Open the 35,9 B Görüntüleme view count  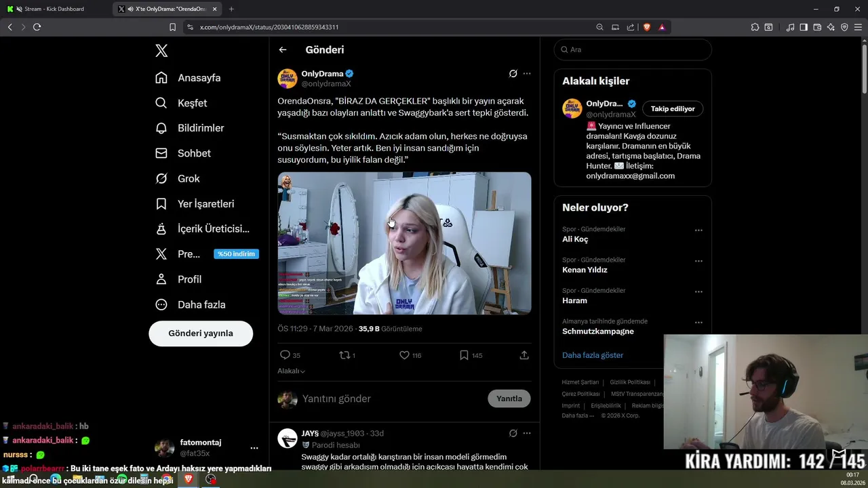point(390,329)
